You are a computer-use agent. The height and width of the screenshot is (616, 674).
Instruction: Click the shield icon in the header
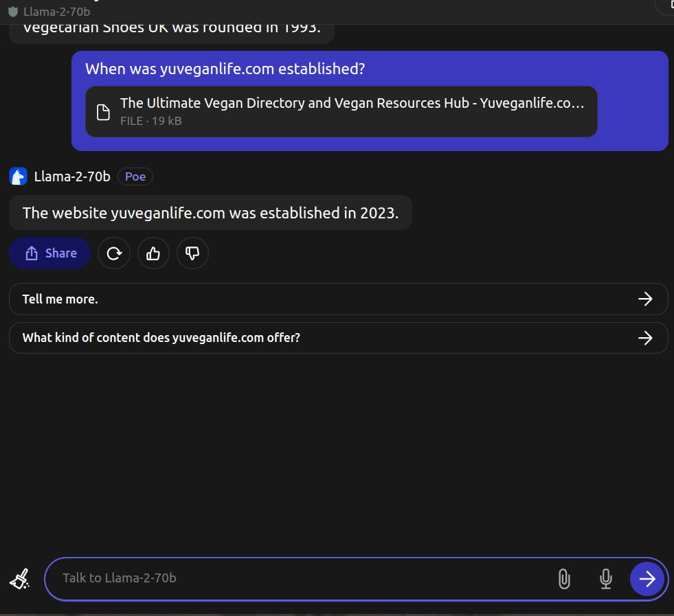(13, 12)
